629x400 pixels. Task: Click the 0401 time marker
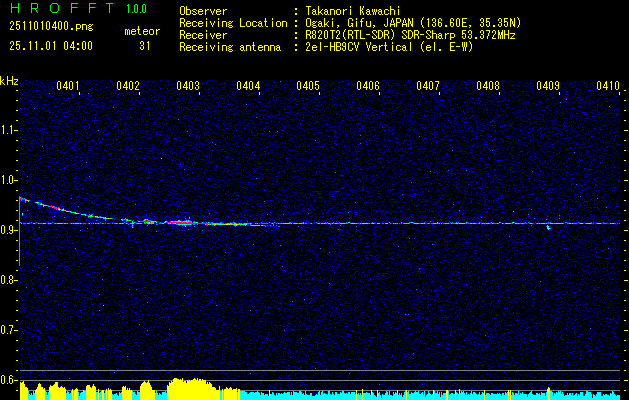[68, 87]
